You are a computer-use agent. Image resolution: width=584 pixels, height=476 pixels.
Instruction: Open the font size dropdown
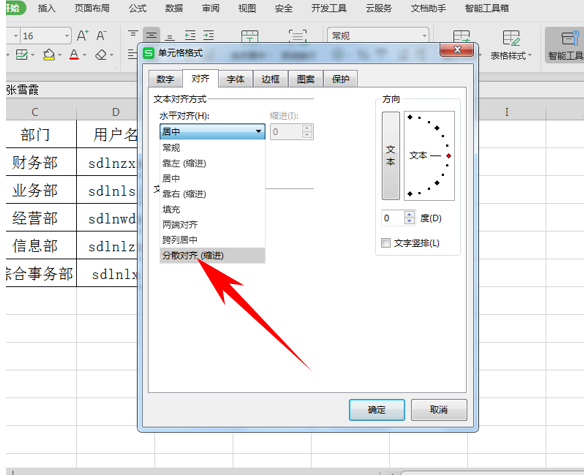pyautogui.click(x=67, y=36)
